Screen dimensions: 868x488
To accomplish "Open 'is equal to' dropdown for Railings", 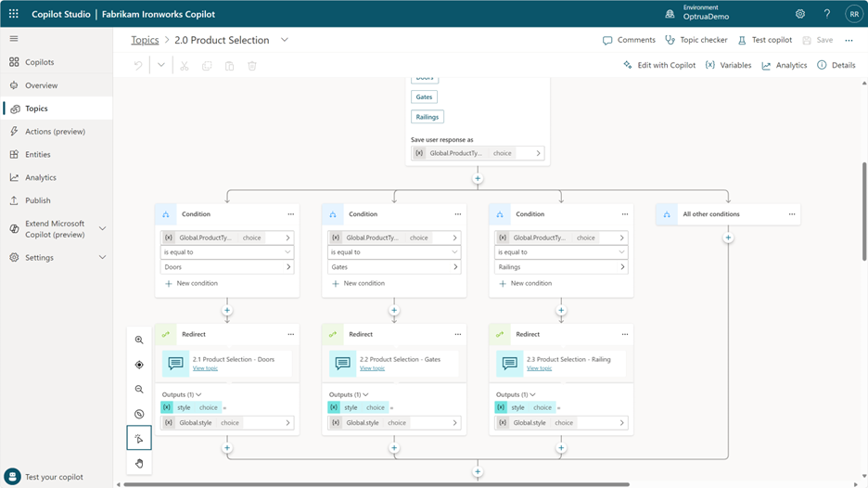I will coord(561,252).
